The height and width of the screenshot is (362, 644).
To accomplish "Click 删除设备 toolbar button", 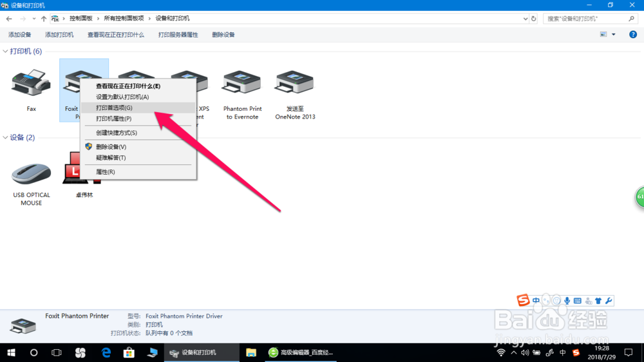I will tap(223, 35).
